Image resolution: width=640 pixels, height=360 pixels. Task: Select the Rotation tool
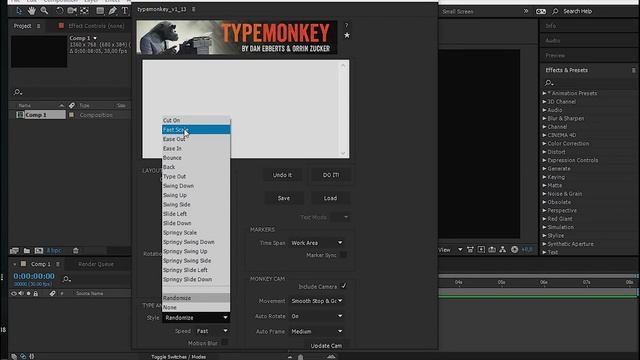pos(59,11)
